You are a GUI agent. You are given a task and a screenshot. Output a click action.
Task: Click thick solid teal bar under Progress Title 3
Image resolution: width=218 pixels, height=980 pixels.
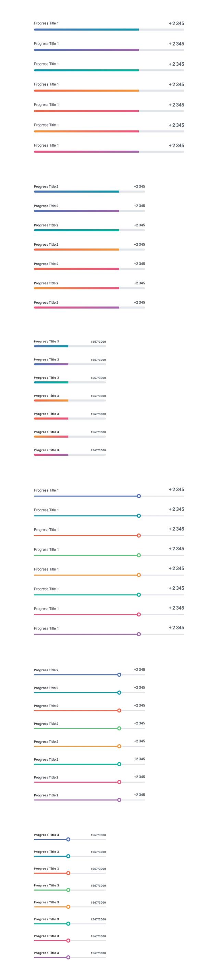pyautogui.click(x=51, y=382)
